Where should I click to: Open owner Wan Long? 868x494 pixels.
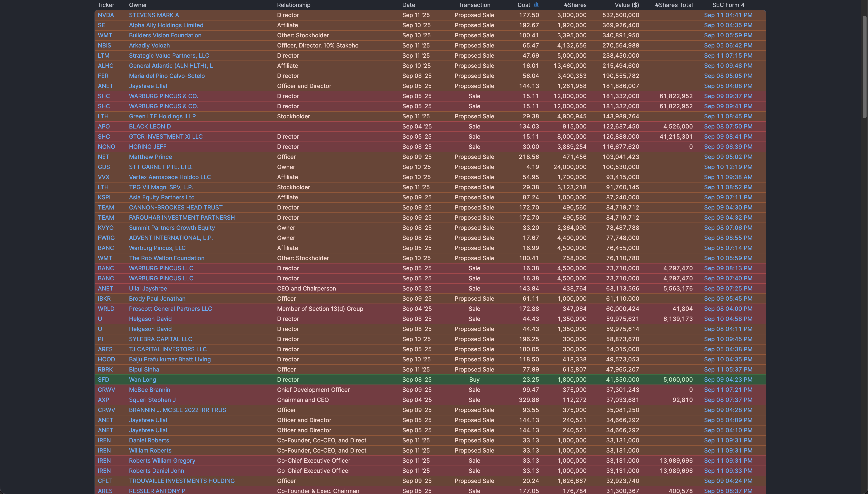tap(142, 380)
